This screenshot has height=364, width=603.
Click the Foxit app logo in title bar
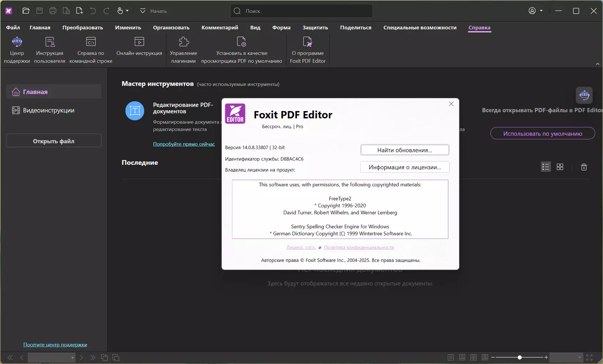9,11
